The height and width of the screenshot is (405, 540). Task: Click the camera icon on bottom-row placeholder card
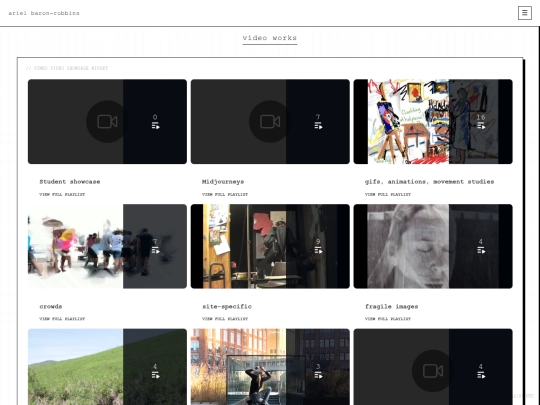tap(433, 371)
